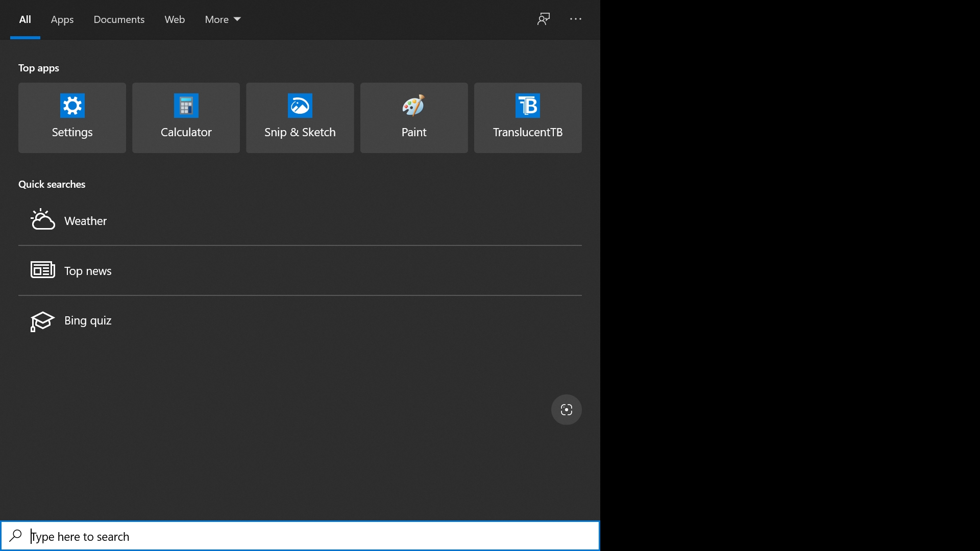Switch to the Apps tab

[62, 19]
